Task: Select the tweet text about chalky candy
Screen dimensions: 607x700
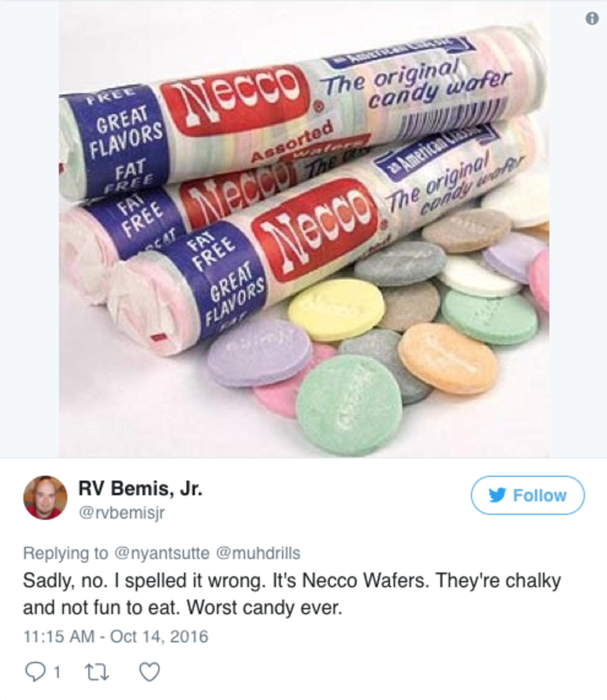Action: pyautogui.click(x=292, y=594)
